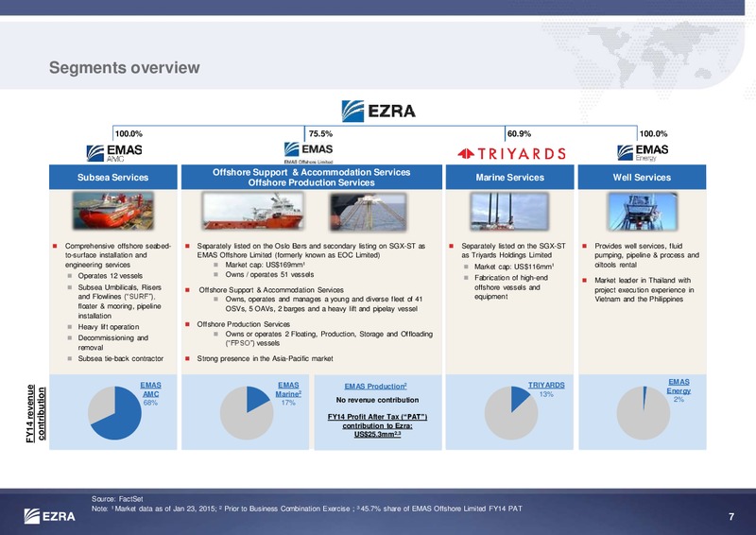
Task: Click the EMAS AMC 68% pie chart
Action: (114, 413)
